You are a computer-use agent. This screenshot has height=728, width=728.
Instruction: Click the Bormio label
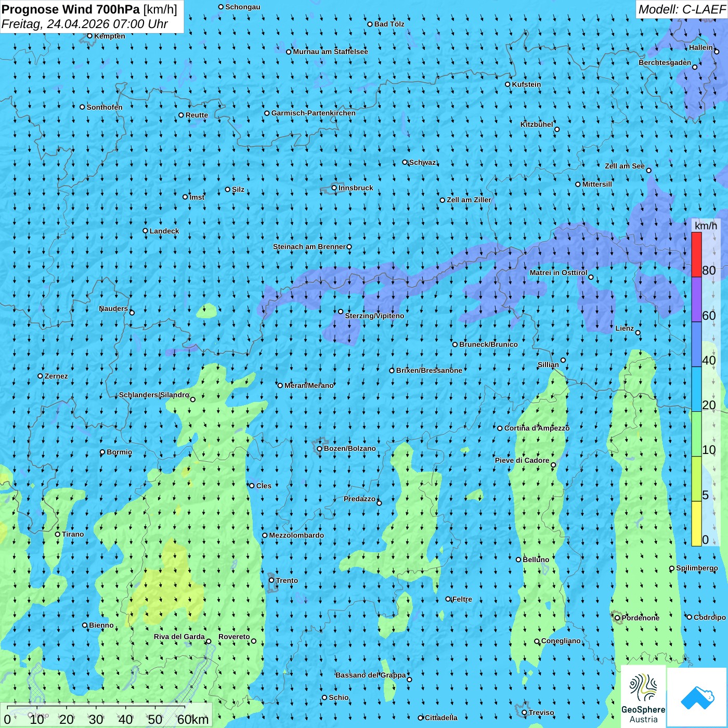click(119, 452)
